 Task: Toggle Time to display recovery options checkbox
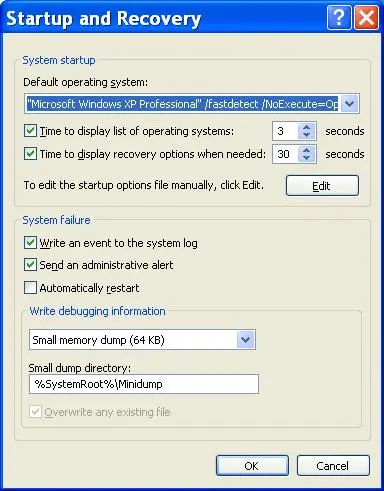coord(30,154)
